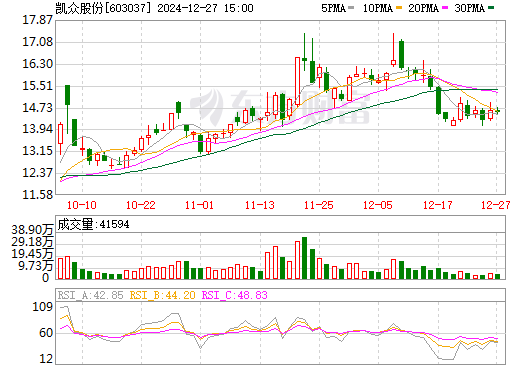Click the 12 RSI axis label

[46, 359]
